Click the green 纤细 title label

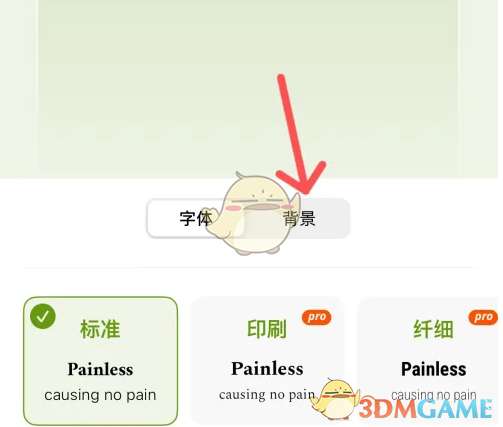coord(433,329)
